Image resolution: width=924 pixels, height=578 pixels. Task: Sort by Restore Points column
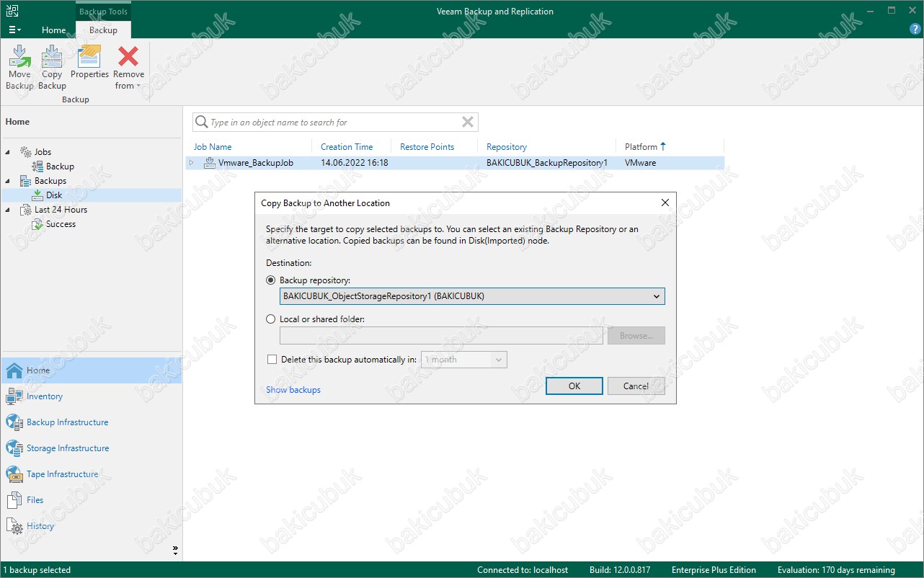tap(427, 147)
